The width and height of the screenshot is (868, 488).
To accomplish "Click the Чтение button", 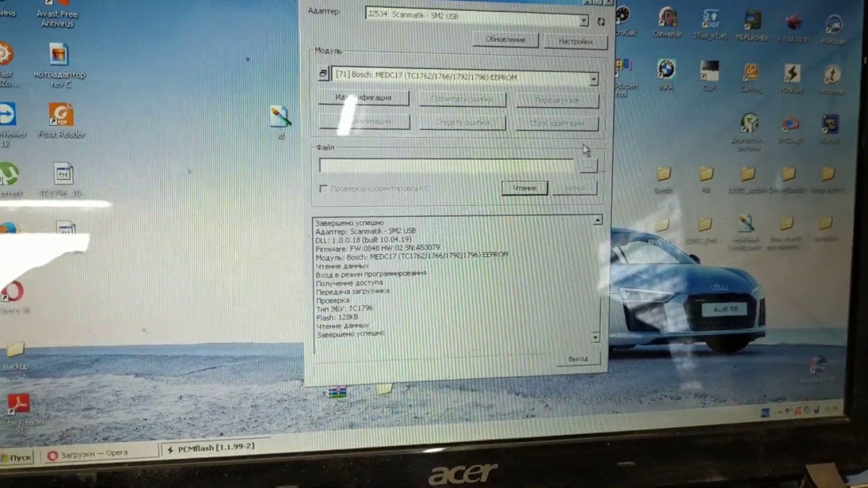I will click(524, 188).
